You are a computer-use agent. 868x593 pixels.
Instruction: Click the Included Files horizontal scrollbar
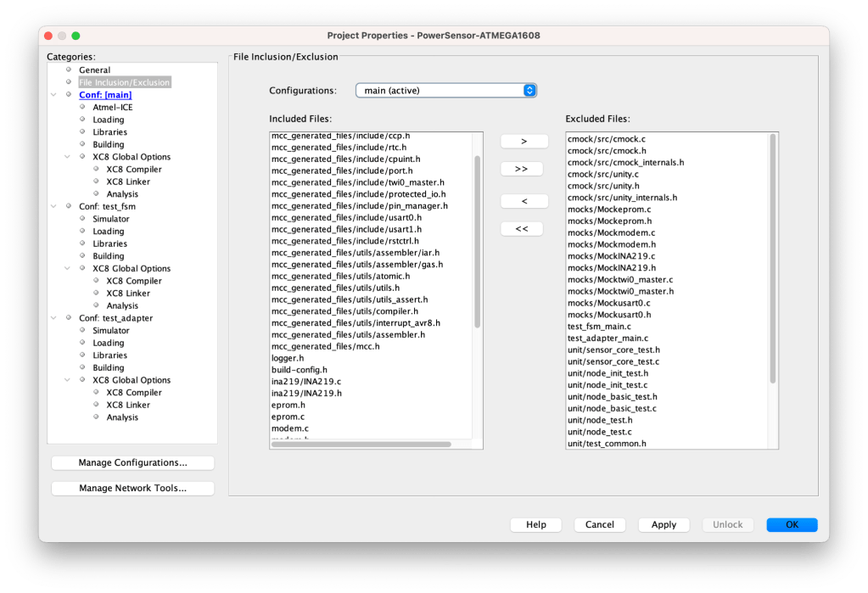pos(361,445)
